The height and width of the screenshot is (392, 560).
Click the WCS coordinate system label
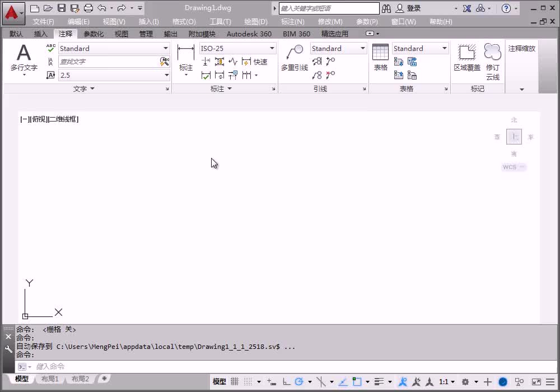(513, 167)
